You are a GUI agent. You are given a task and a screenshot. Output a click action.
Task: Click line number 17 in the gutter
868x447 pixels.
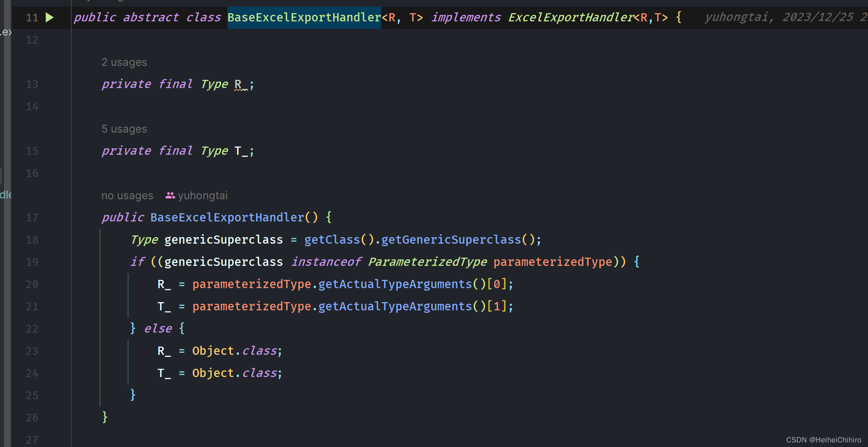click(x=32, y=218)
